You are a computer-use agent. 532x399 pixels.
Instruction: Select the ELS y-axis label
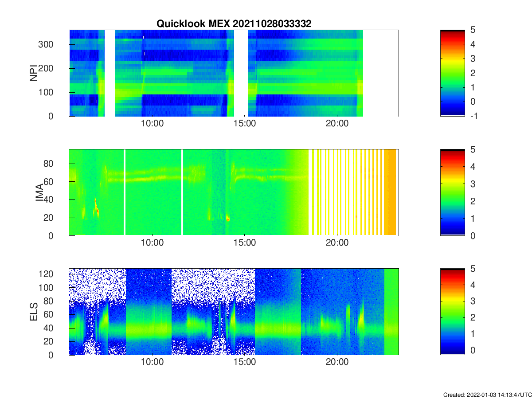click(33, 312)
